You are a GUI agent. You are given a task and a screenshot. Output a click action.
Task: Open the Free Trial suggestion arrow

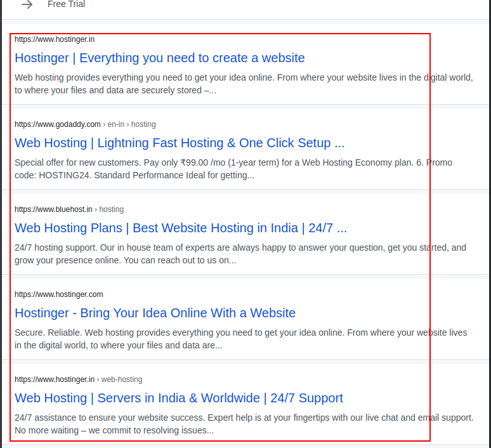pos(27,4)
